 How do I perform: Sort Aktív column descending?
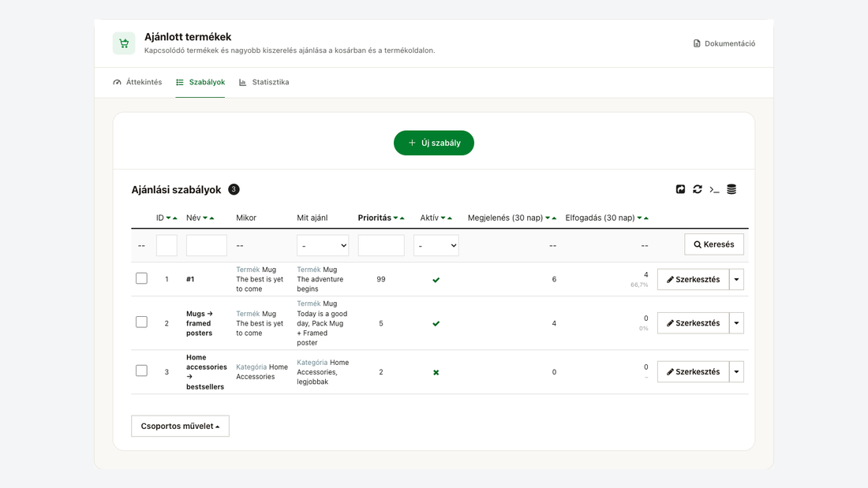click(x=443, y=218)
